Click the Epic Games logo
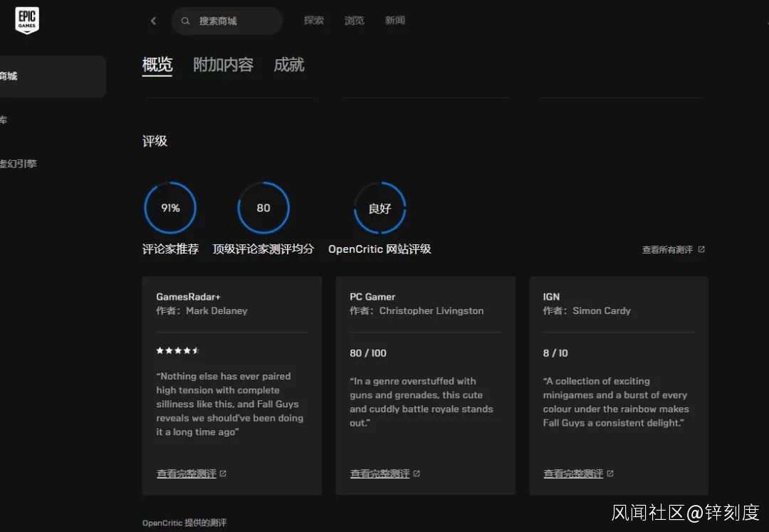The image size is (769, 532). [27, 20]
